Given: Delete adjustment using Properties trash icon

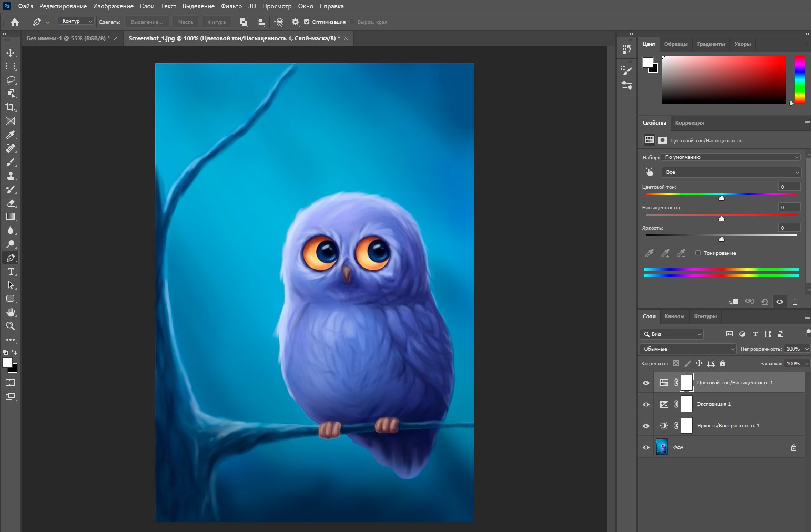Looking at the screenshot, I should (x=795, y=302).
